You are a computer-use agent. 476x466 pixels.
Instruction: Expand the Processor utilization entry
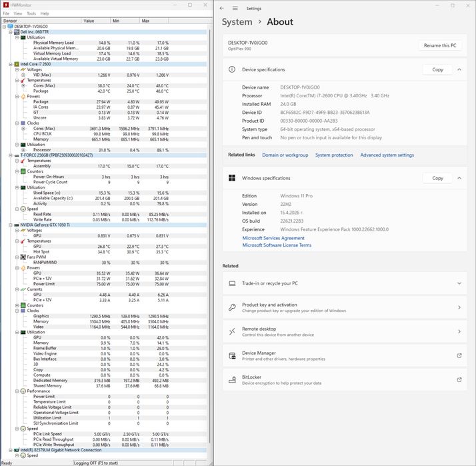[23, 150]
